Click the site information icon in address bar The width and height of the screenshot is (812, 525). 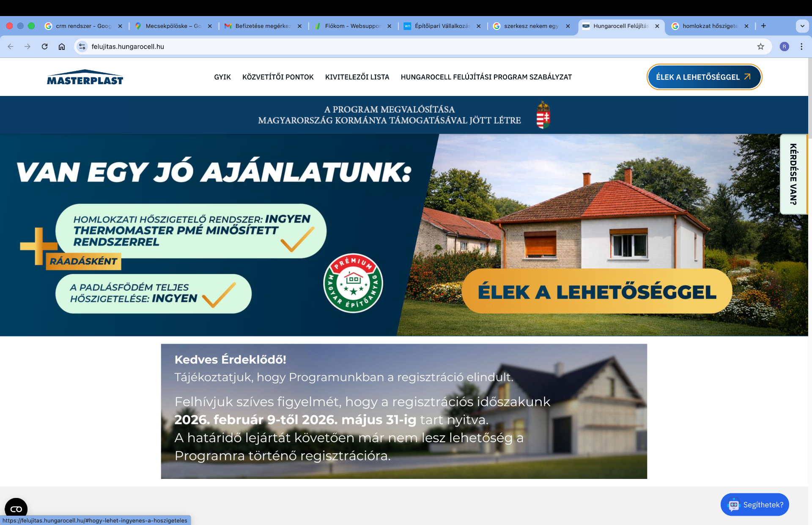tap(82, 46)
